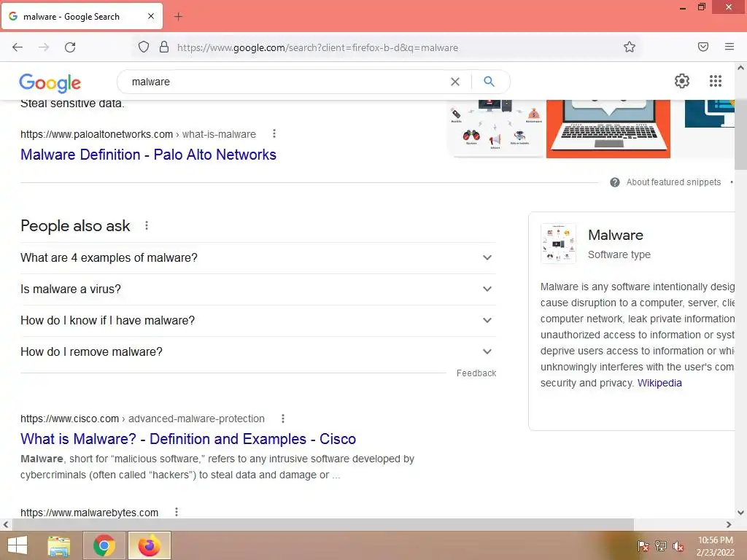The height and width of the screenshot is (560, 747).
Task: Click the muted volume tray icon
Action: [x=678, y=546]
